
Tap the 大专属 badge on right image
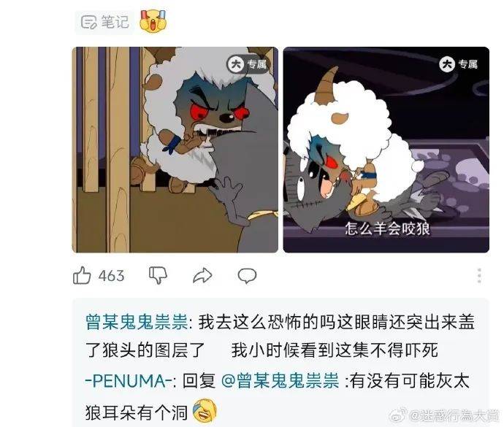pos(458,64)
